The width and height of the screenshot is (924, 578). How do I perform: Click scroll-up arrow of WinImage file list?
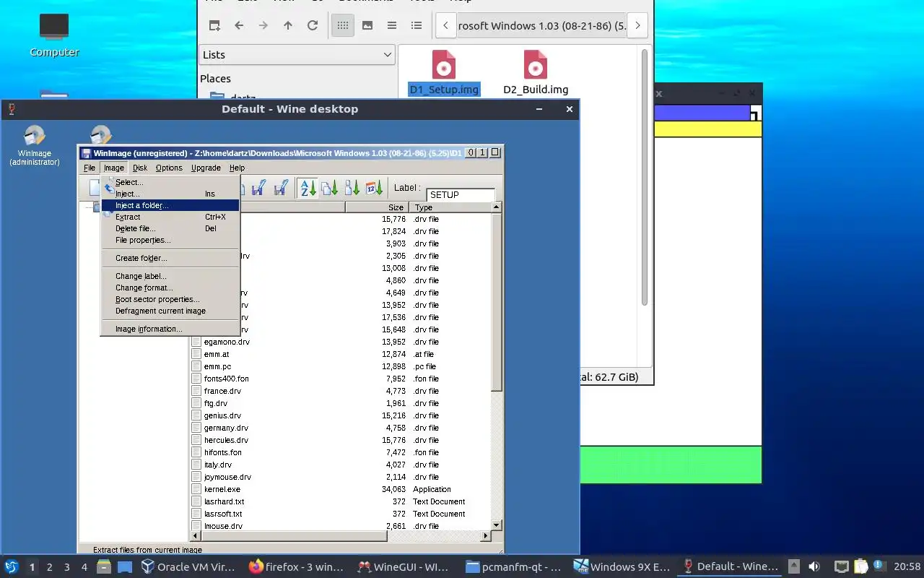tap(497, 207)
